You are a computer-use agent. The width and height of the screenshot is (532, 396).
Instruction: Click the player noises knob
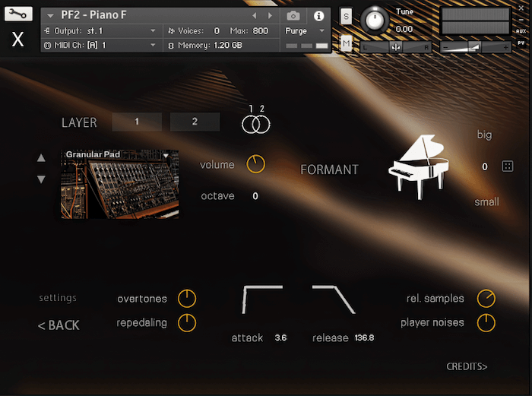point(486,323)
